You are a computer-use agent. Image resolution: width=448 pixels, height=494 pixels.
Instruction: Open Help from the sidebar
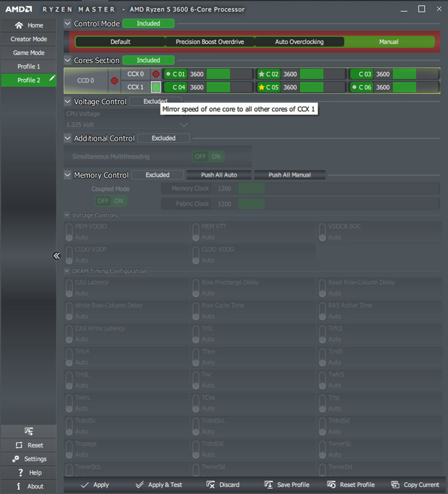click(x=29, y=473)
